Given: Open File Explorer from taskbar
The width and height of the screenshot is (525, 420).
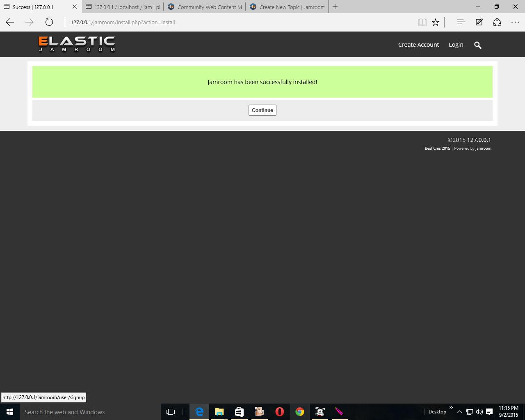Looking at the screenshot, I should click(x=219, y=412).
